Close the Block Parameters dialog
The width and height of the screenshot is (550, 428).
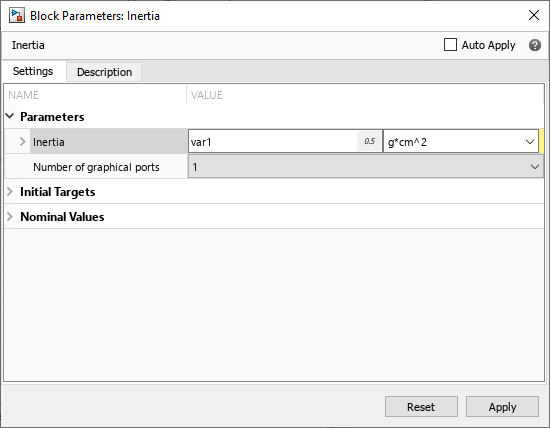pyautogui.click(x=534, y=15)
